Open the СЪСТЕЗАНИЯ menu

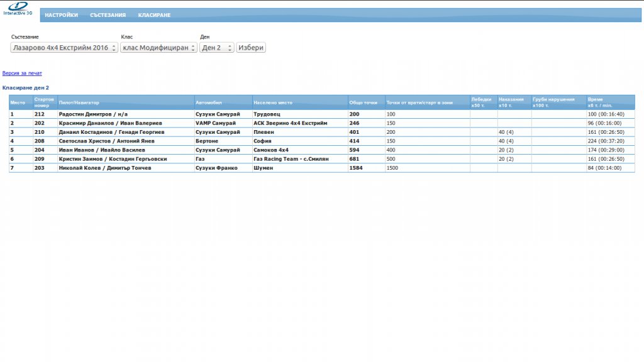click(x=108, y=15)
